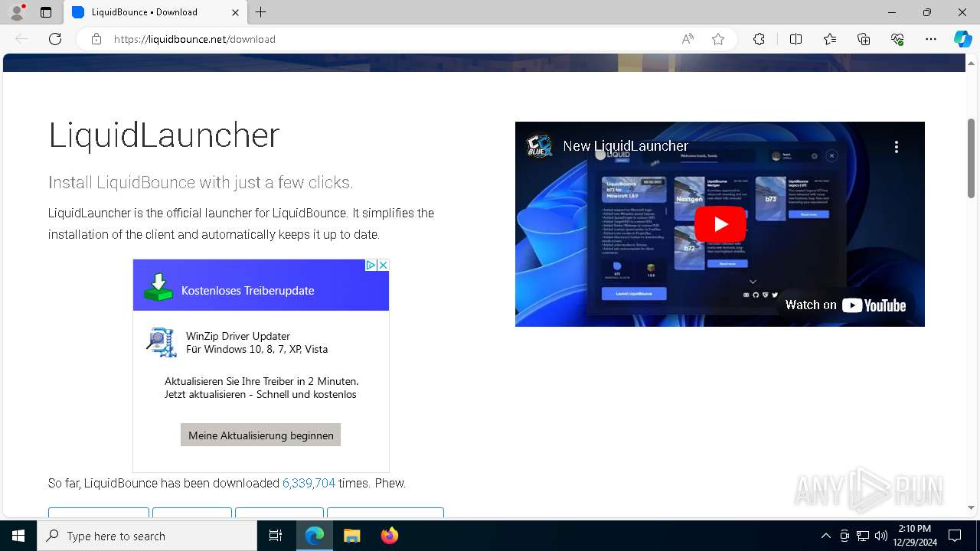Open the Favorites list icon
Screen dimensions: 980x551
[x=830, y=39]
